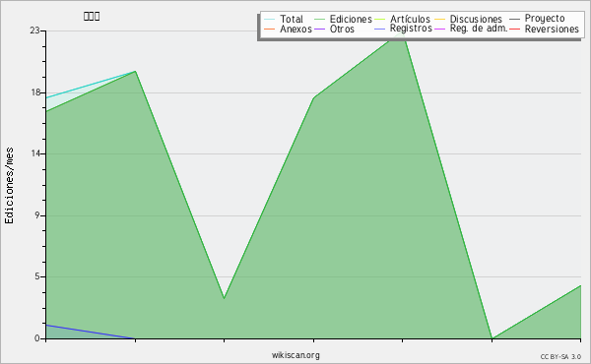The image size is (591, 364).
Task: Click the y-axis value 0
Action: (37, 338)
